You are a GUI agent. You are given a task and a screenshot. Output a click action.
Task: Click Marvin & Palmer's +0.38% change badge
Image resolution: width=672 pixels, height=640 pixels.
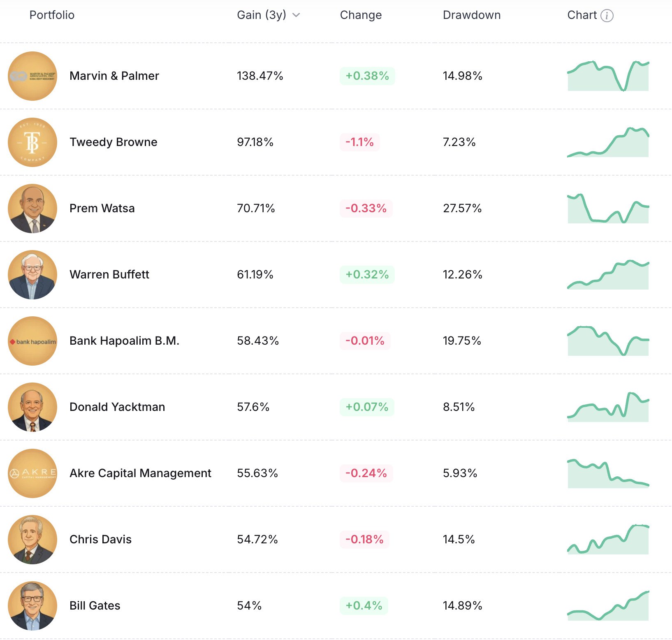tap(367, 76)
